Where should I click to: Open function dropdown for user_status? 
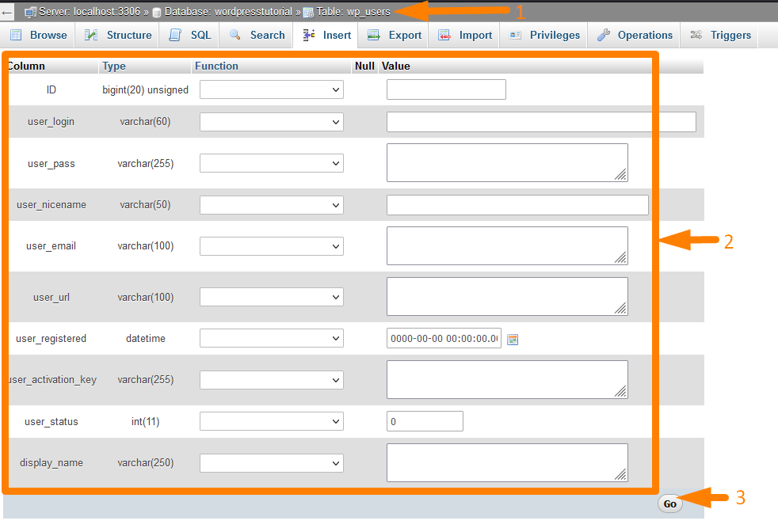tap(272, 421)
